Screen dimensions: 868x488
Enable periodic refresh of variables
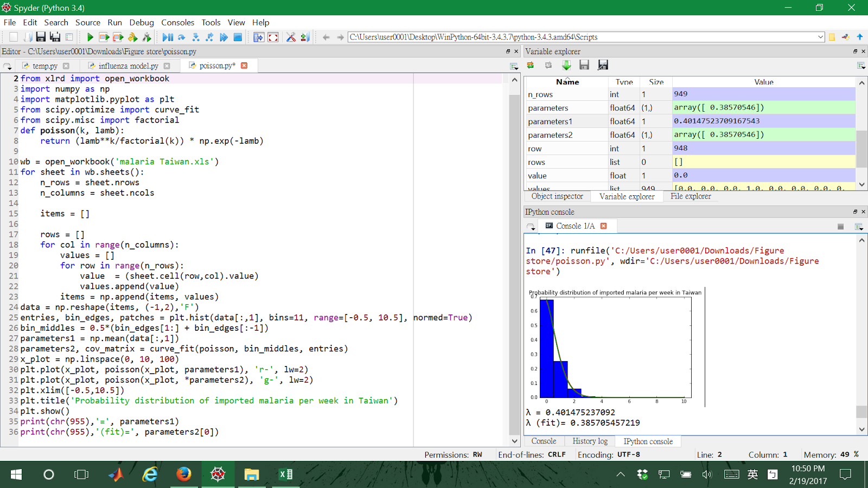coord(548,65)
